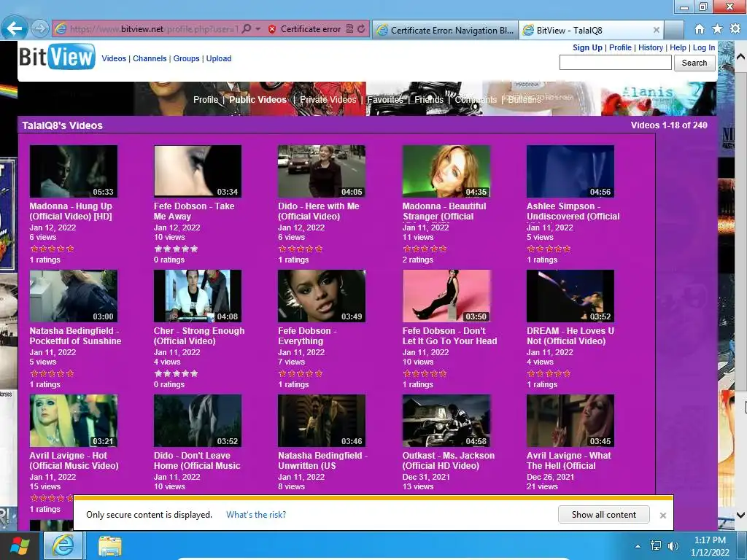Open the Help link
This screenshot has height=560, width=747.
tap(678, 47)
